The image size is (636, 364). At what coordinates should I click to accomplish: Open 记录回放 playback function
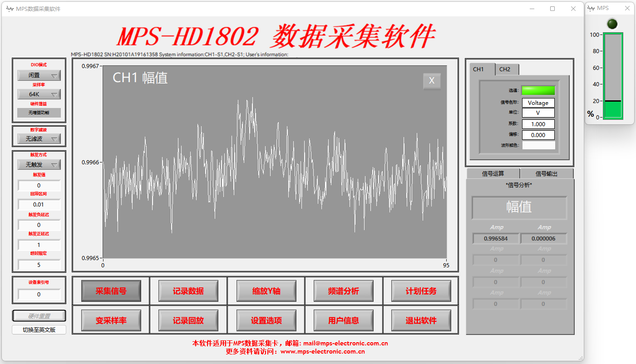point(188,320)
